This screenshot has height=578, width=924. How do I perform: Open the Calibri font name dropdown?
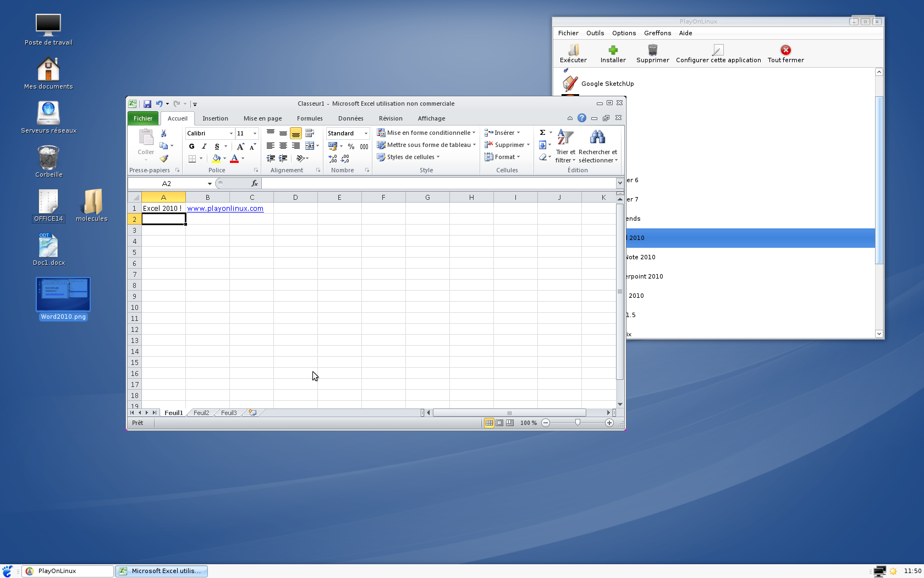(231, 133)
